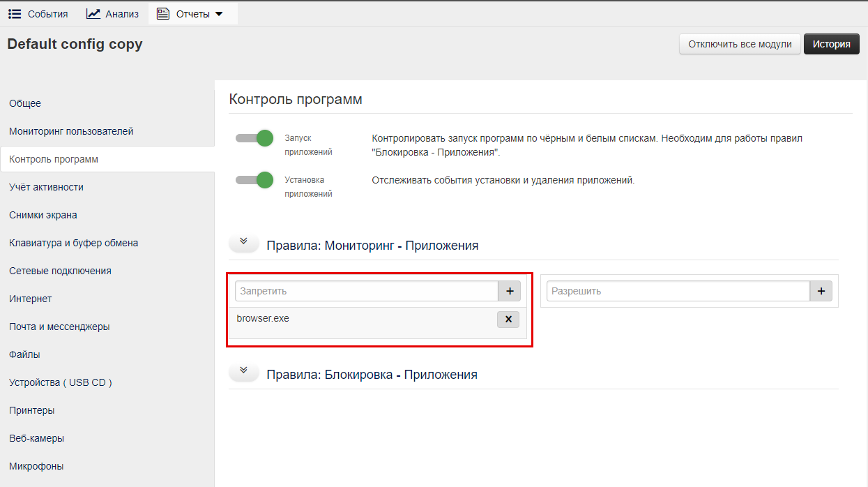Click the Отключить все модули button
The width and height of the screenshot is (868, 487).
[739, 43]
